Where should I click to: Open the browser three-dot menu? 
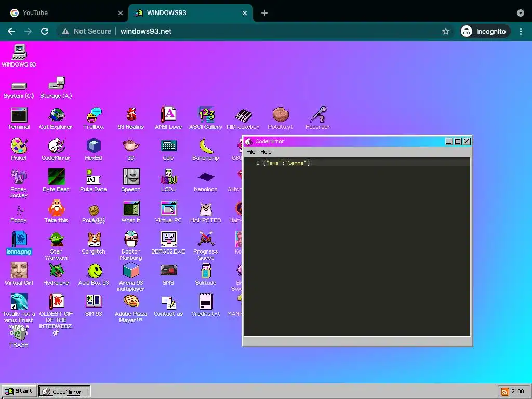521,31
